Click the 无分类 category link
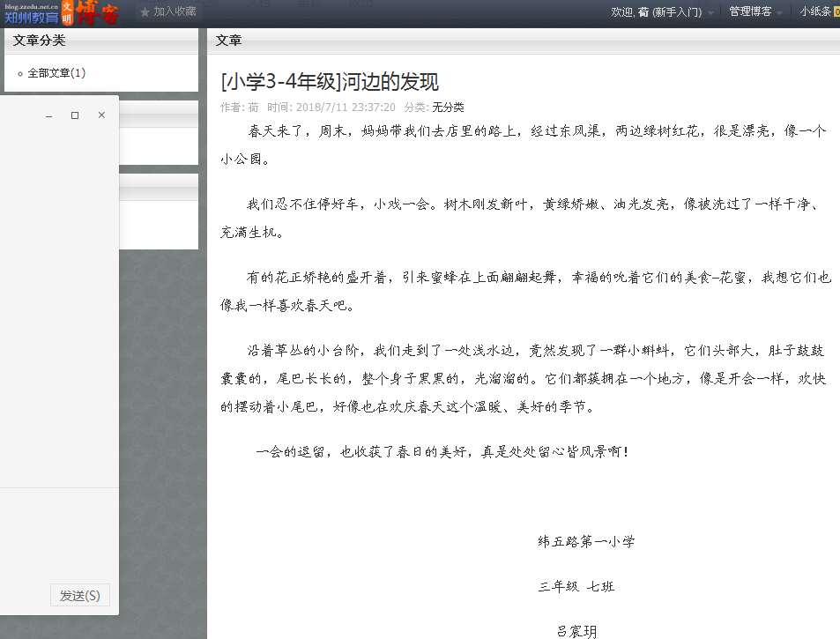This screenshot has height=639, width=840. [448, 108]
